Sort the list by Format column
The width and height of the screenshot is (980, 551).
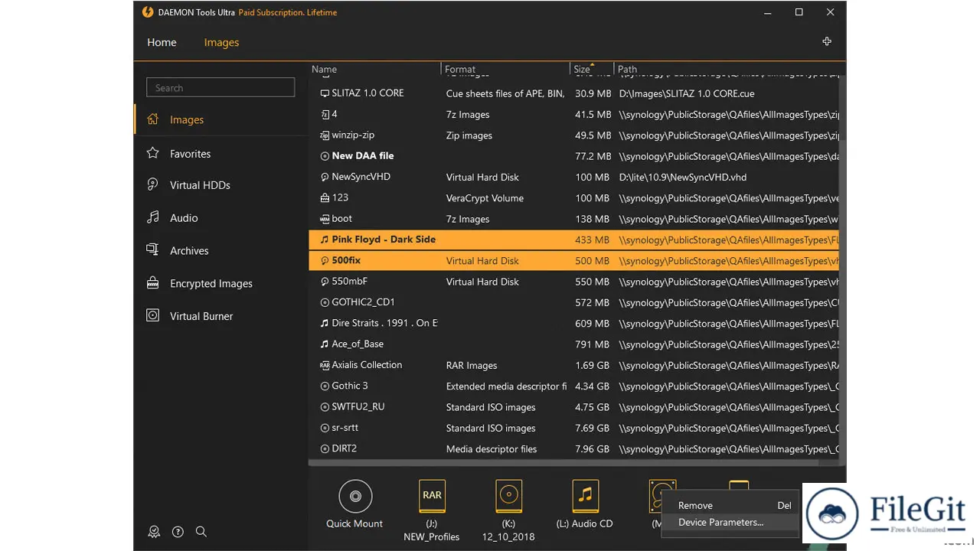506,69
